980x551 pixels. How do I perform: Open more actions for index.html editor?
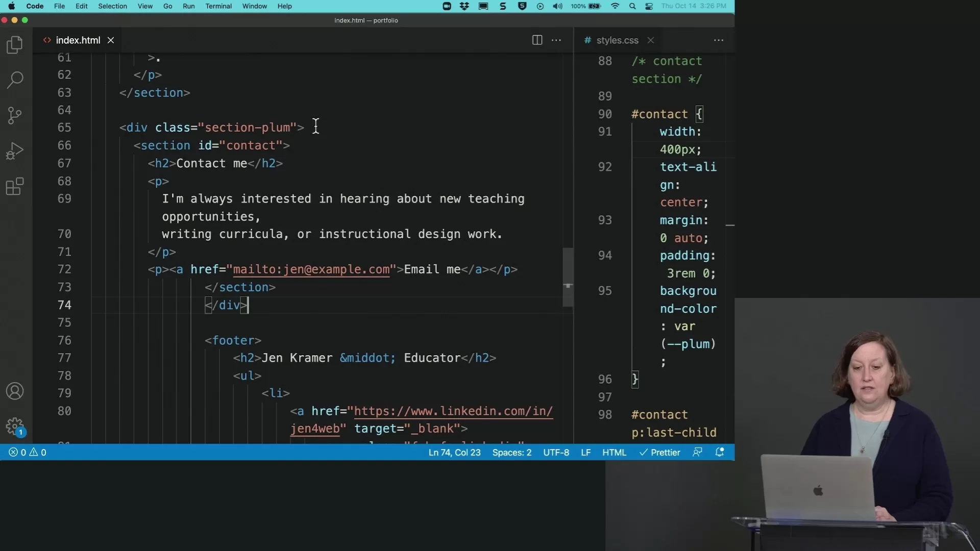click(x=556, y=40)
